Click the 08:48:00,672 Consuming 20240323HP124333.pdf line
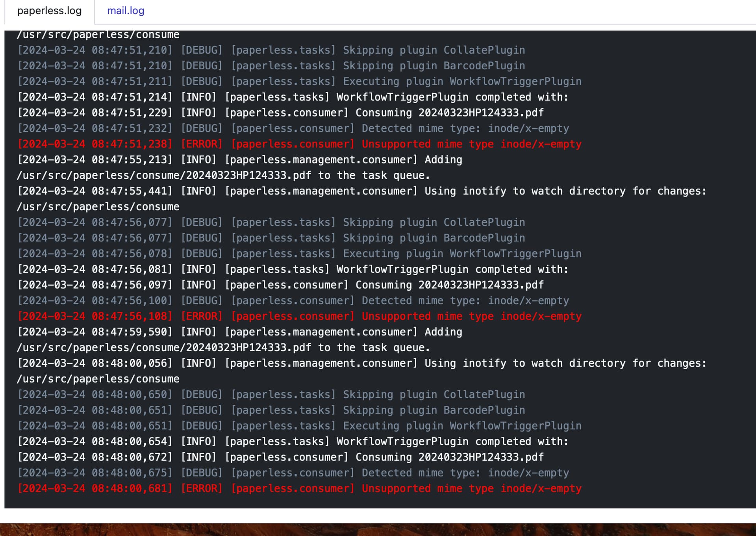This screenshot has width=756, height=536. pos(280,457)
